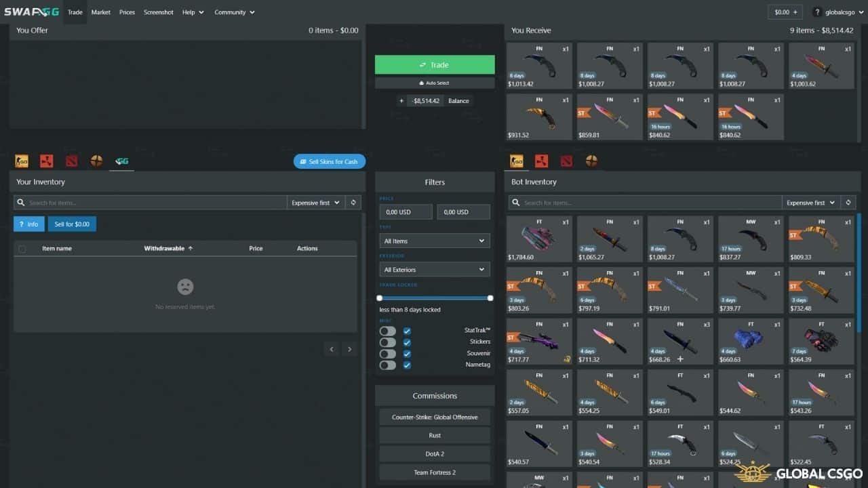Open the All Items type dropdown
This screenshot has height=488, width=868.
[435, 241]
